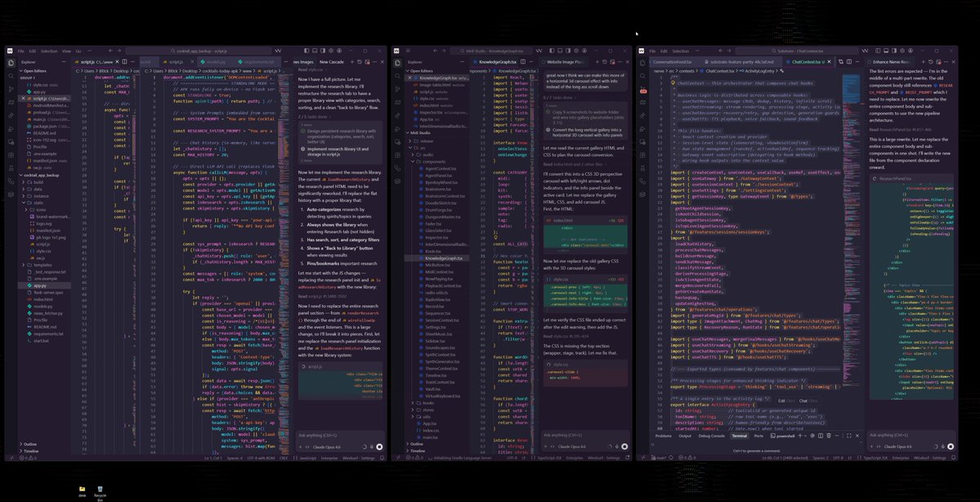Click compare changes icon beside ChatContext.tsx tab

840,62
